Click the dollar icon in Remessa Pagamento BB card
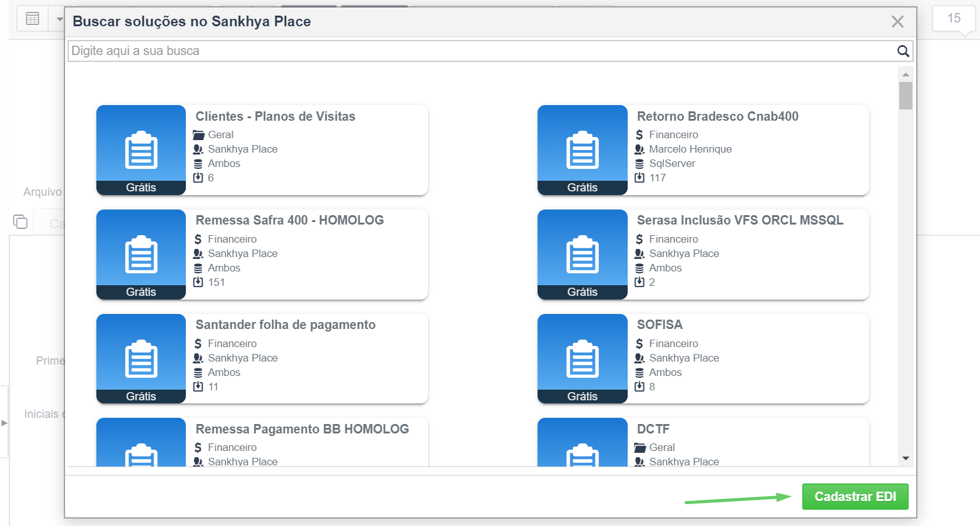The width and height of the screenshot is (980, 526). (x=198, y=447)
